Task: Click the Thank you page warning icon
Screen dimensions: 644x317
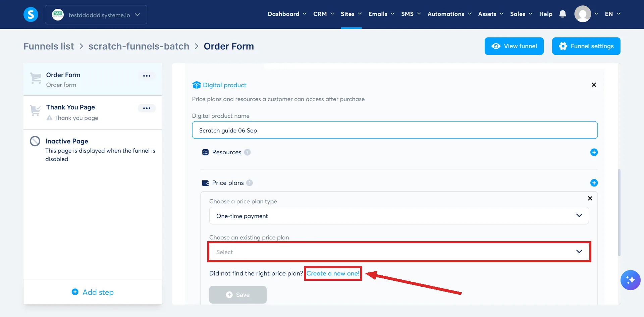Action: pos(49,118)
